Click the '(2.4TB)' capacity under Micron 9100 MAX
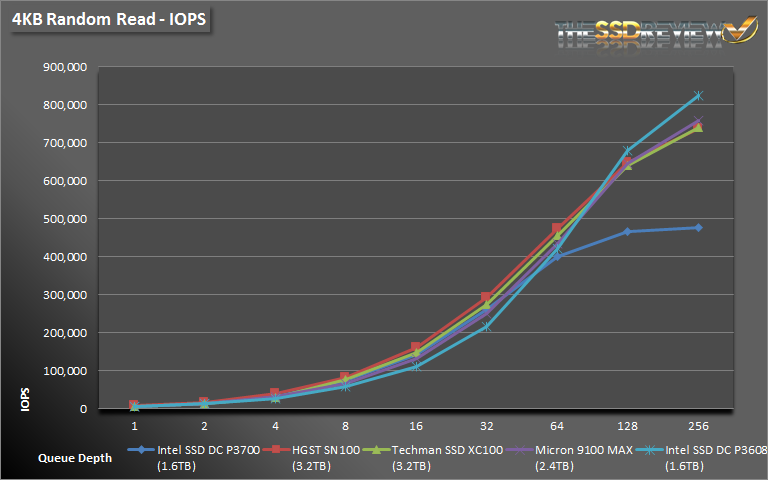The image size is (768, 480). point(554,466)
